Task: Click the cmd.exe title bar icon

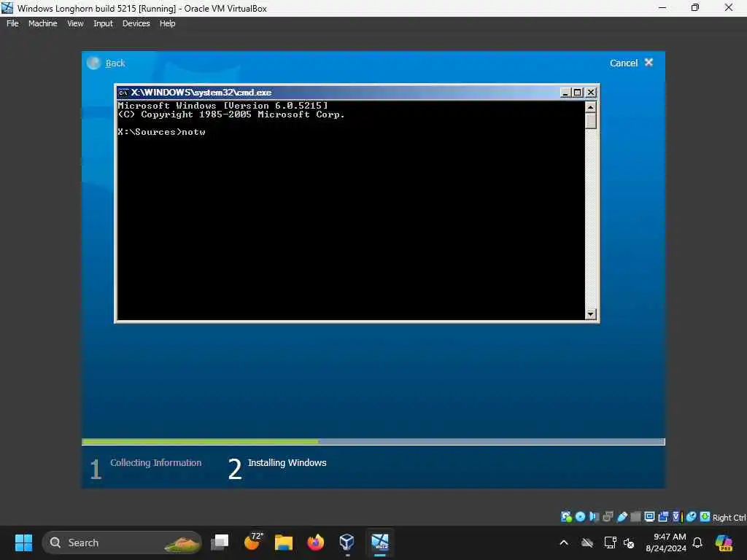Action: pos(123,93)
